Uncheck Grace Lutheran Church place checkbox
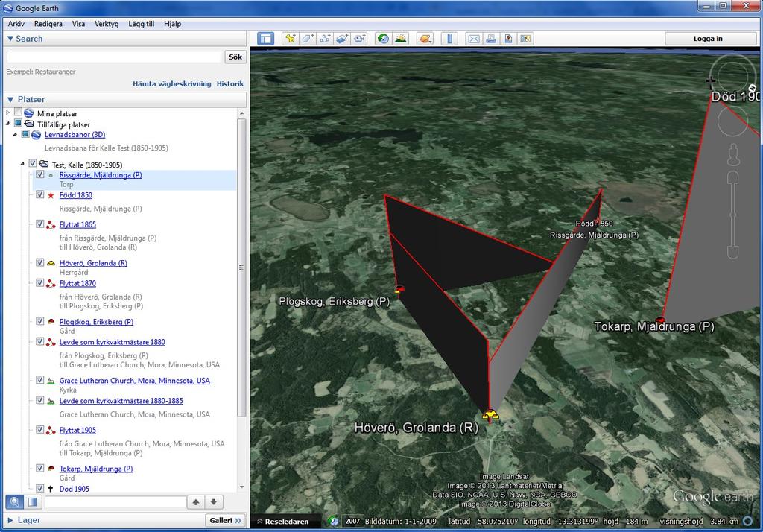The width and height of the screenshot is (763, 532). pos(40,380)
